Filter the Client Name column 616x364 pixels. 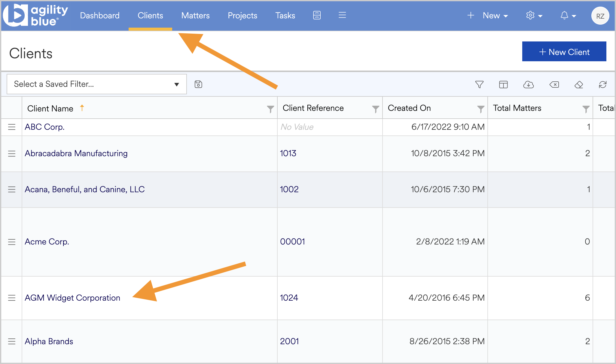point(270,109)
